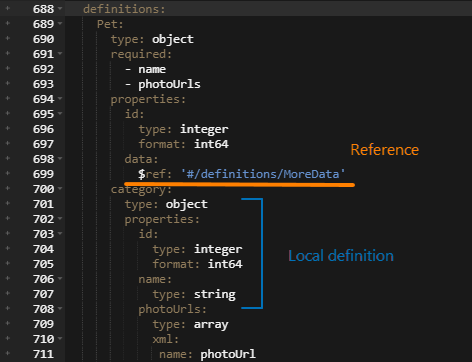Click the 'photoUrl' value on line 711
The image size is (472, 362).
(228, 354)
